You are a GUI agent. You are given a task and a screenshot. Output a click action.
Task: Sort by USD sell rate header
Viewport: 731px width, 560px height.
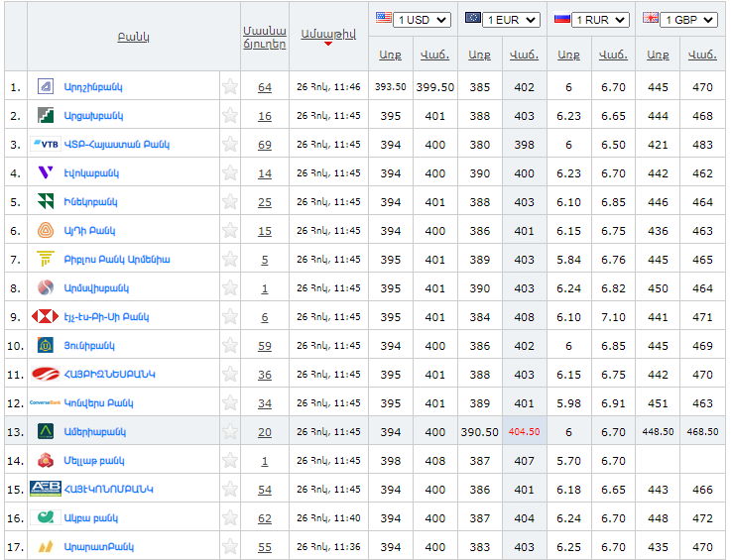[x=435, y=55]
